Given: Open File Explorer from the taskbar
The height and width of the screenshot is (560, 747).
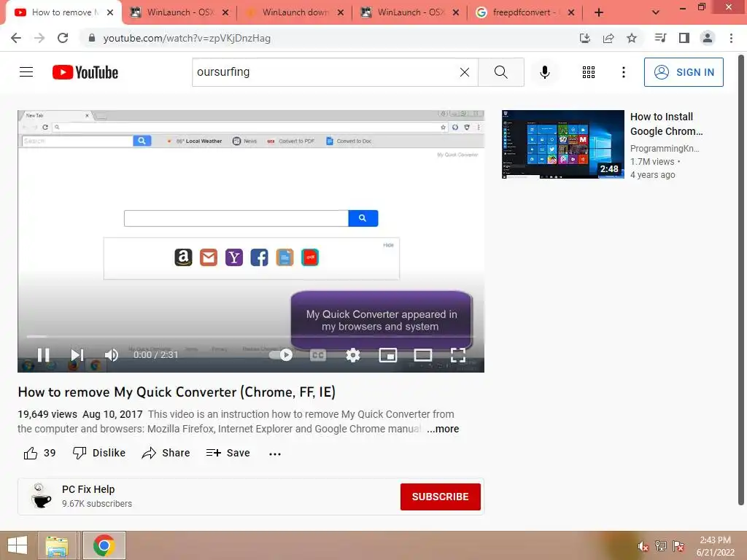Looking at the screenshot, I should (57, 545).
